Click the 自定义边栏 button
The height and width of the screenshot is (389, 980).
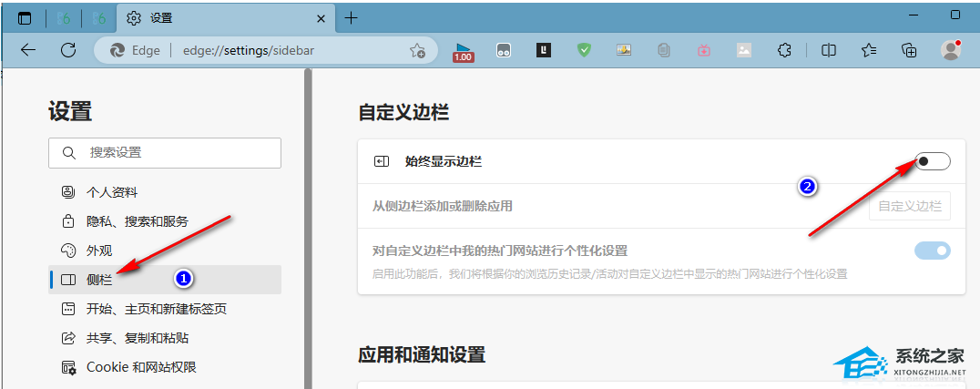click(x=909, y=206)
